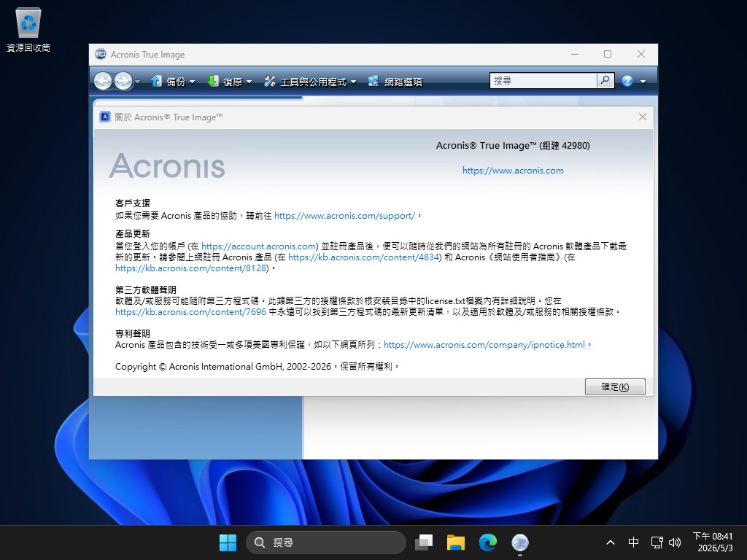The width and height of the screenshot is (747, 560).
Task: Open https://www.acronis.com link
Action: pos(513,171)
